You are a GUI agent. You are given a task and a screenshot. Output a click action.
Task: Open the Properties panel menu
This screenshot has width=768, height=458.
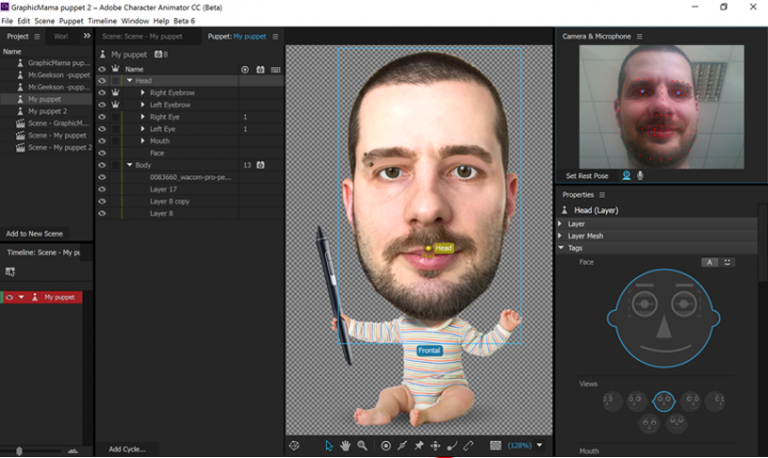click(602, 194)
